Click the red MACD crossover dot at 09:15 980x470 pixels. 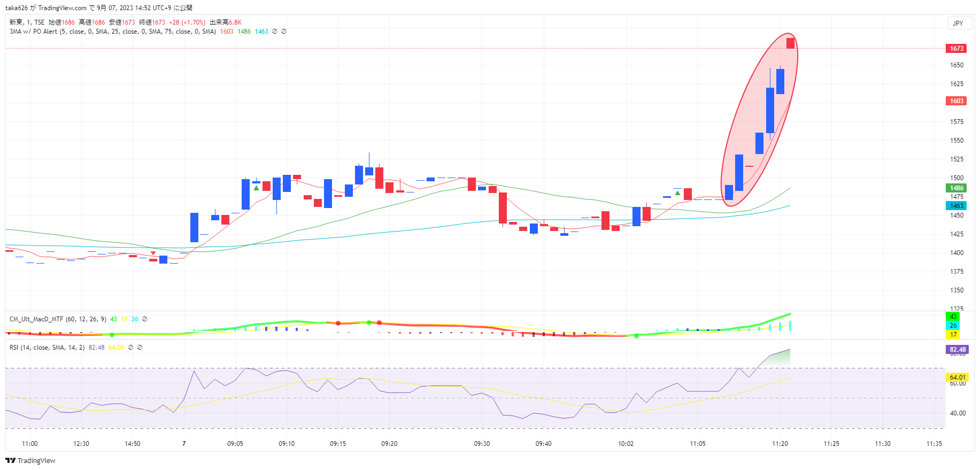(x=338, y=323)
